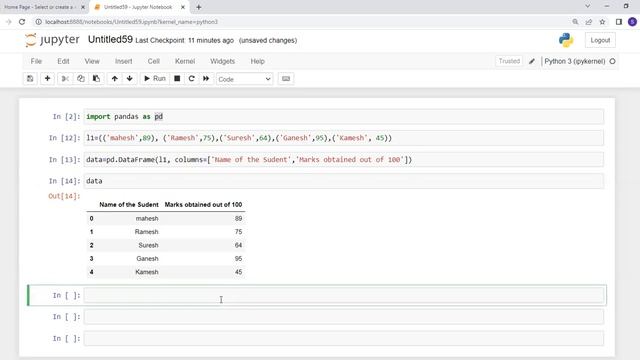The image size is (640, 360).
Task: Open a new browser tab
Action: click(199, 7)
